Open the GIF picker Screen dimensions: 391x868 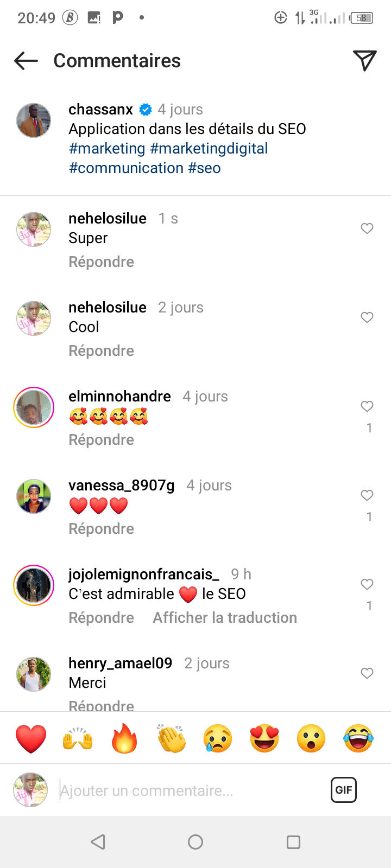point(344,790)
